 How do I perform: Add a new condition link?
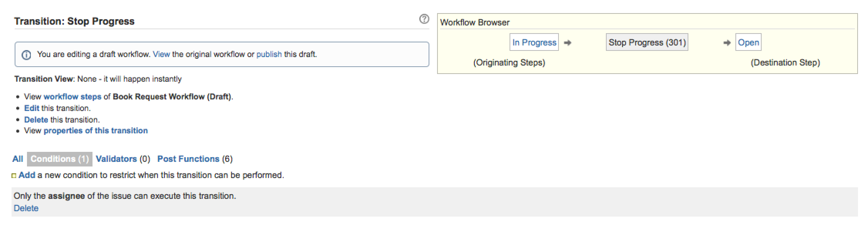click(27, 175)
